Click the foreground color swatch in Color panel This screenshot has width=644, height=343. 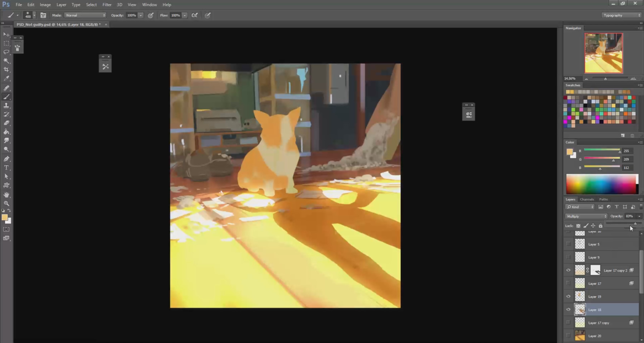coord(570,152)
